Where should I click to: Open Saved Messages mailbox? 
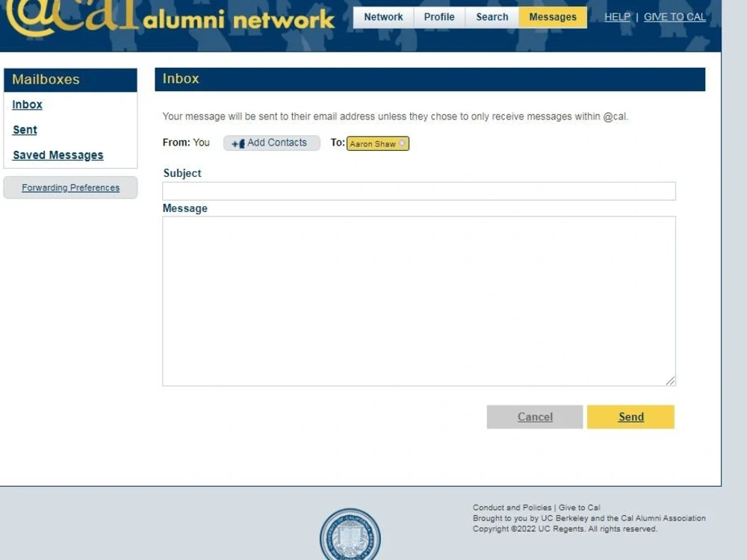click(x=58, y=155)
